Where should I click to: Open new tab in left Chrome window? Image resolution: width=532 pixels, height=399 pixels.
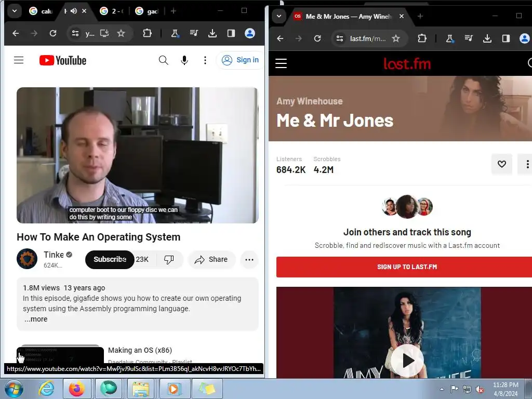(x=174, y=11)
